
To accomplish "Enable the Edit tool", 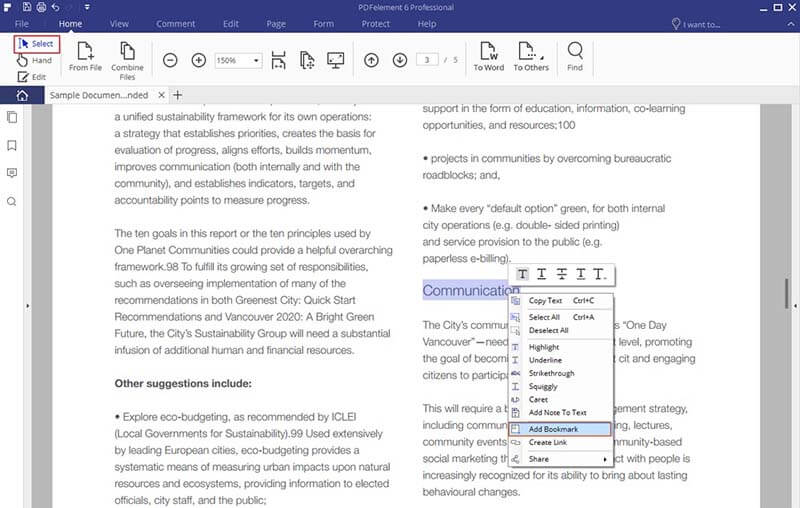I will (x=32, y=77).
